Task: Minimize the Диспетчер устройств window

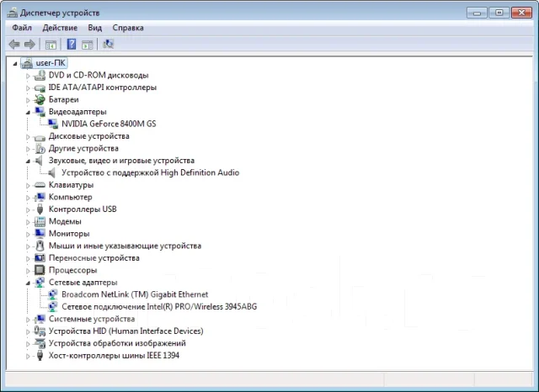Action: click(477, 13)
